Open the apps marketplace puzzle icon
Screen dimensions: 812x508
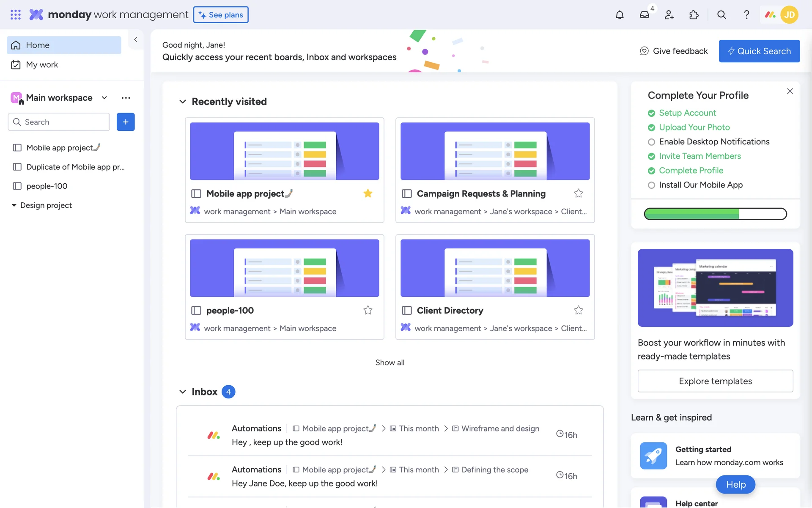pos(694,15)
